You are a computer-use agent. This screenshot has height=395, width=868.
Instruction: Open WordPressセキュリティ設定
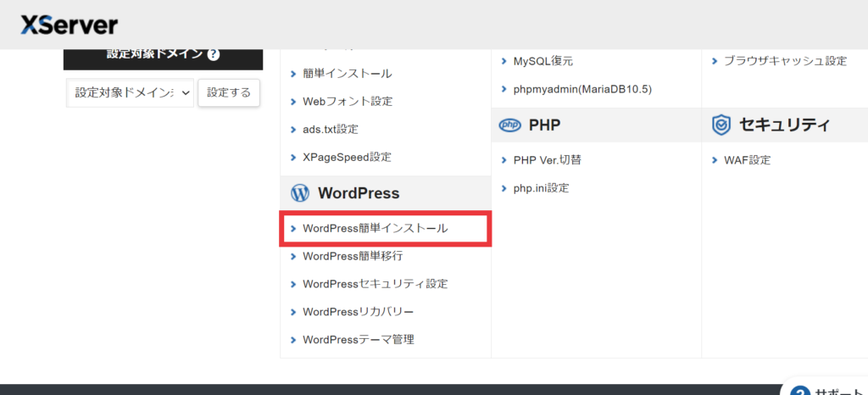376,284
